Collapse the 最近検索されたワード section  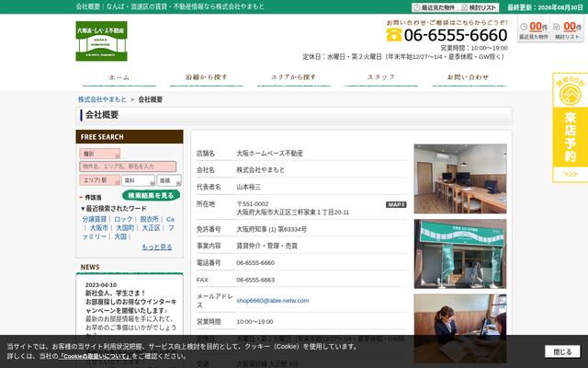coord(114,209)
